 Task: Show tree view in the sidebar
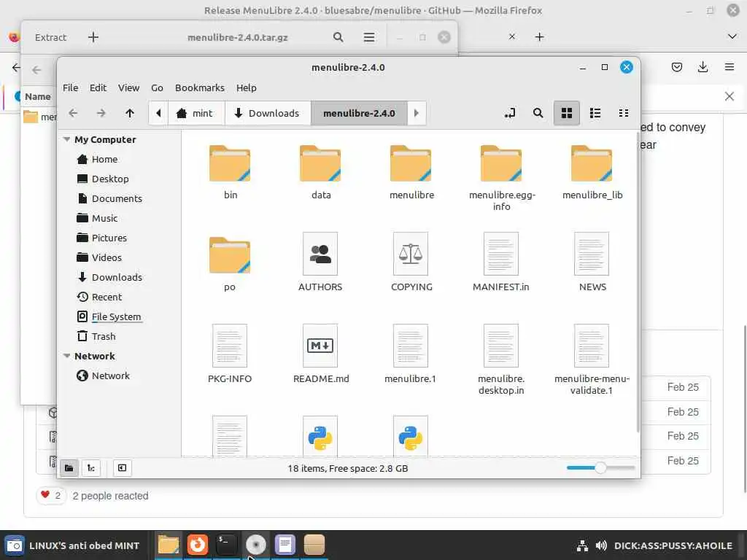(91, 468)
